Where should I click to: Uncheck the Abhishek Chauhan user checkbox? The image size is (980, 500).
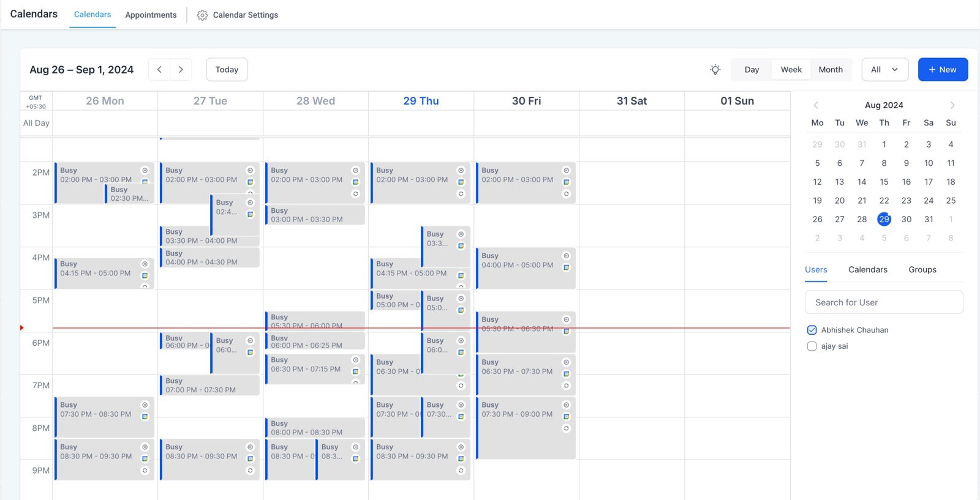click(812, 330)
